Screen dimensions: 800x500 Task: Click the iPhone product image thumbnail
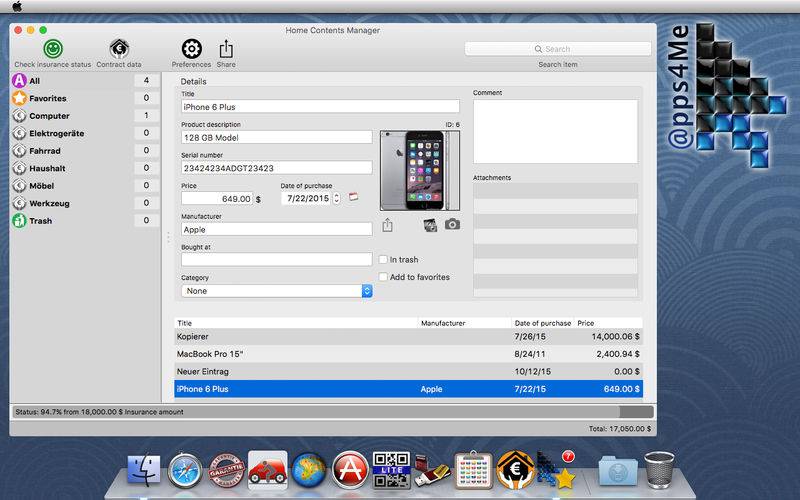[x=419, y=170]
